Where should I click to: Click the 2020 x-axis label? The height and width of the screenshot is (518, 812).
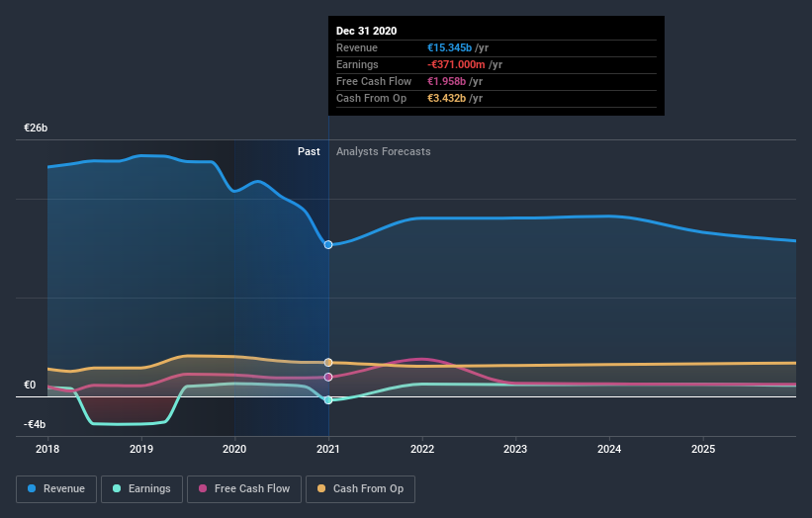pyautogui.click(x=234, y=449)
